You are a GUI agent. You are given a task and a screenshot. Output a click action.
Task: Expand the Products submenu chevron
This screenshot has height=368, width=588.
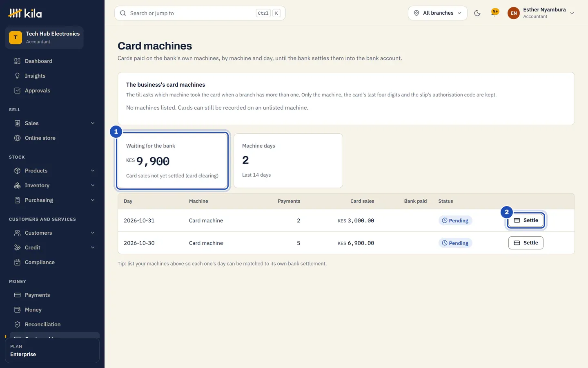click(x=93, y=171)
